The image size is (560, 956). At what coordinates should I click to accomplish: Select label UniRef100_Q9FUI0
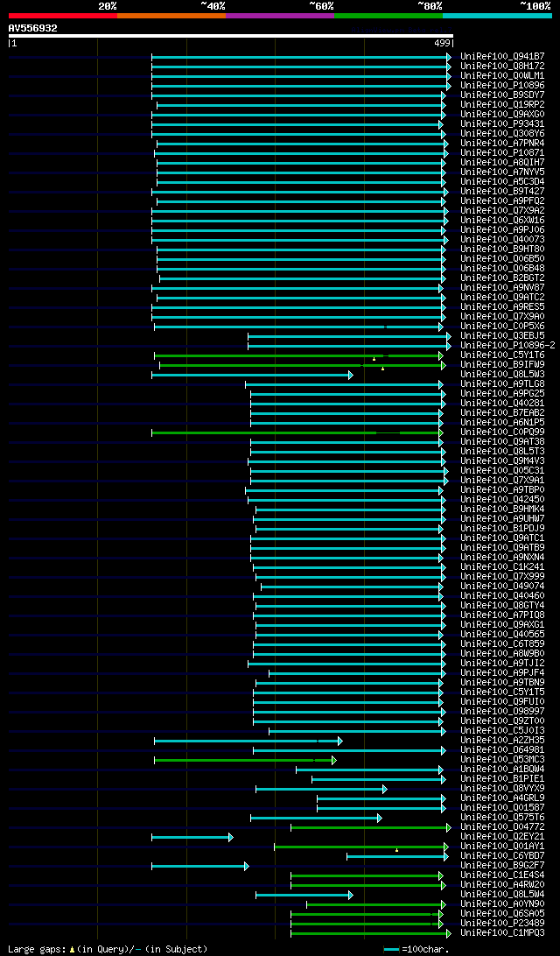coord(503,702)
